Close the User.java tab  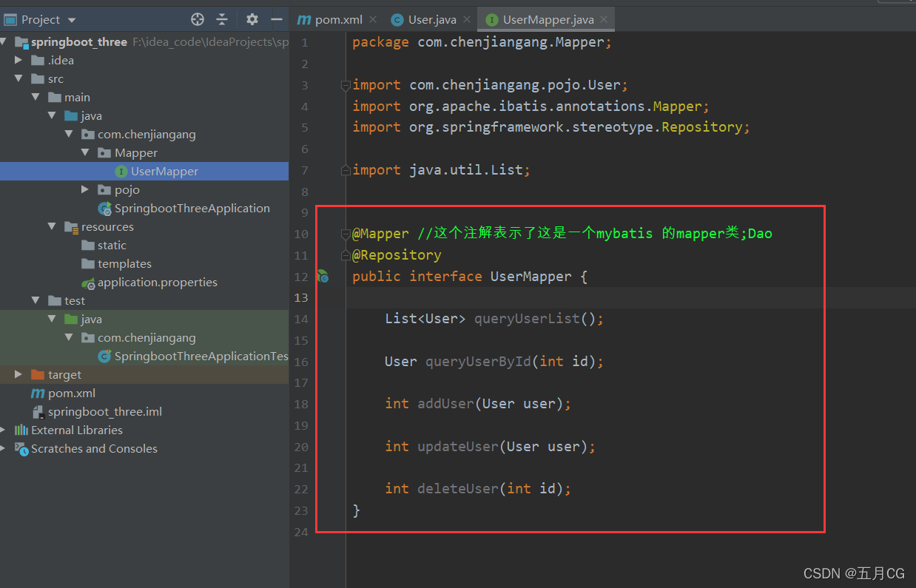point(467,20)
